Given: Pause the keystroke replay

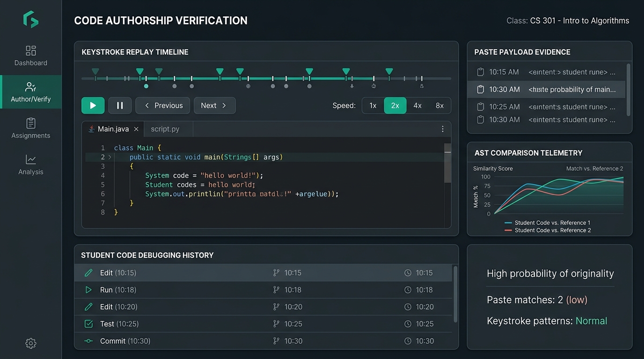Looking at the screenshot, I should click(120, 106).
